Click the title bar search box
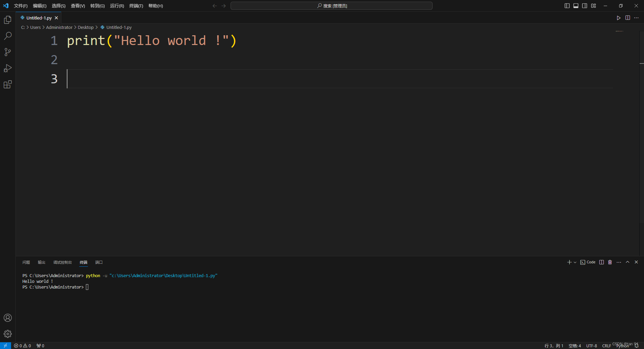The height and width of the screenshot is (349, 644). [x=332, y=6]
